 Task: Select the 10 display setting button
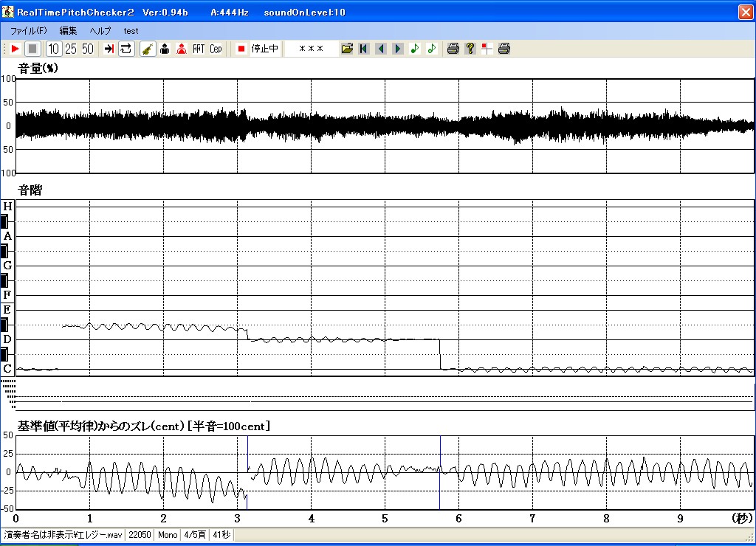(53, 49)
